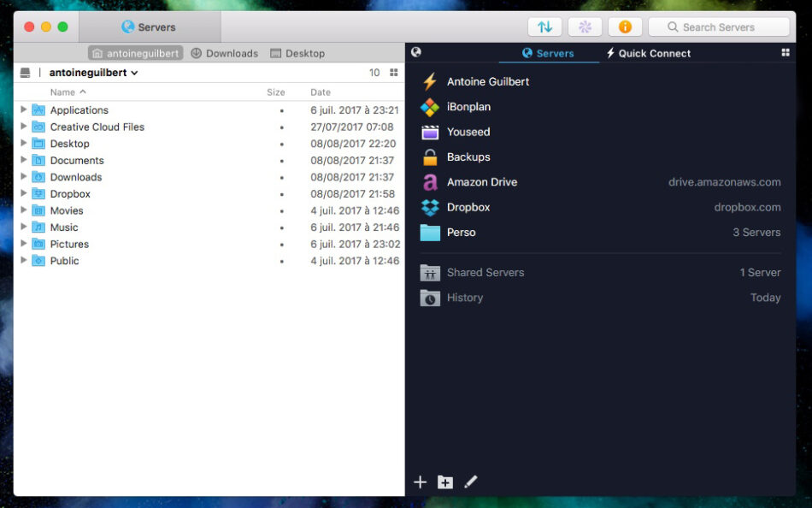Select iBonplan server name

(468, 107)
